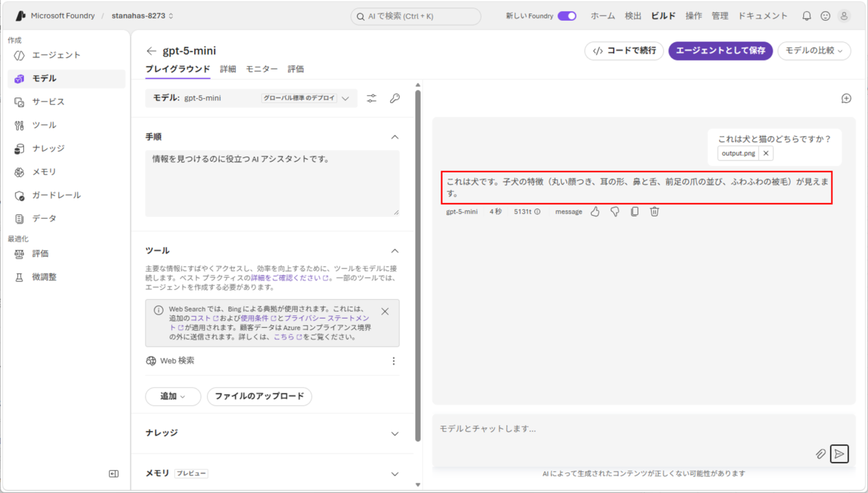Delete the response with the trash icon
Image resolution: width=868 pixels, height=493 pixels.
(x=654, y=212)
